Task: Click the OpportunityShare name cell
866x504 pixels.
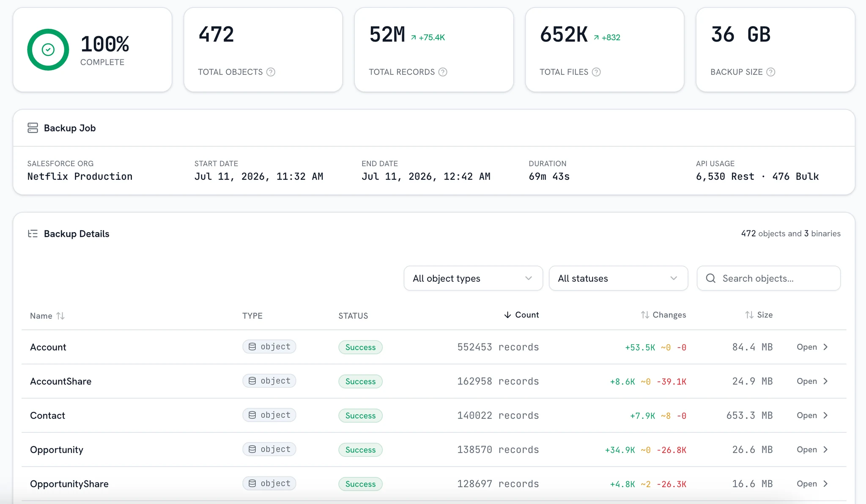Action: 69,484
